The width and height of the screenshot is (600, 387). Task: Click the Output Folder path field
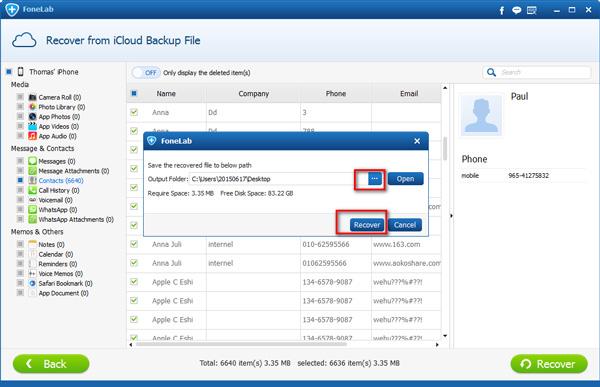(x=278, y=179)
